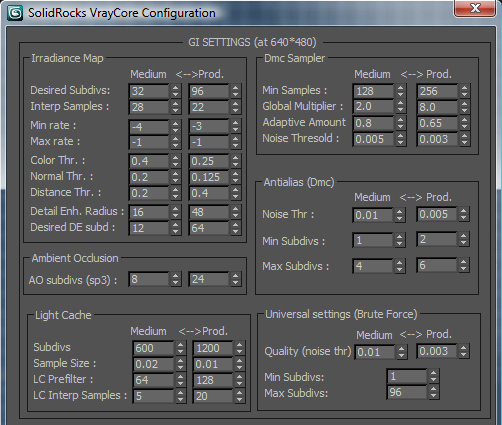Click Brute Force Medium Quality field showing 0.01
This screenshot has width=502, height=425.
click(375, 352)
